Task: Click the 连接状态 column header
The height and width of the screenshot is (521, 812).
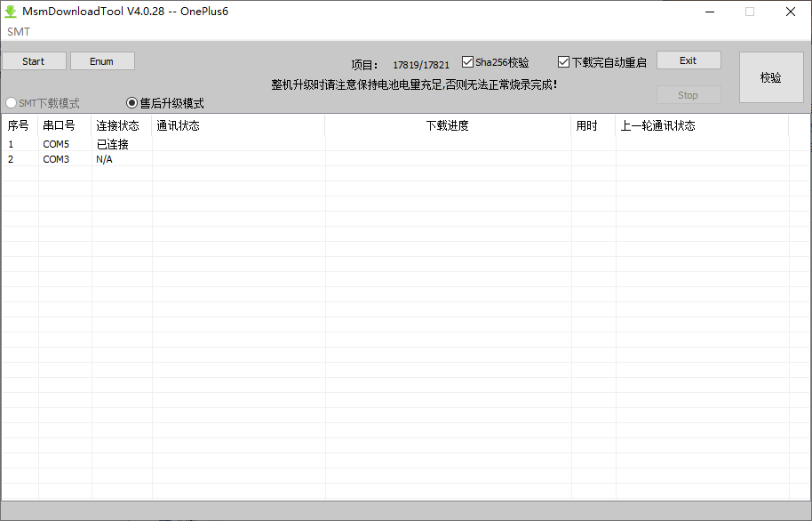Action: [x=121, y=125]
